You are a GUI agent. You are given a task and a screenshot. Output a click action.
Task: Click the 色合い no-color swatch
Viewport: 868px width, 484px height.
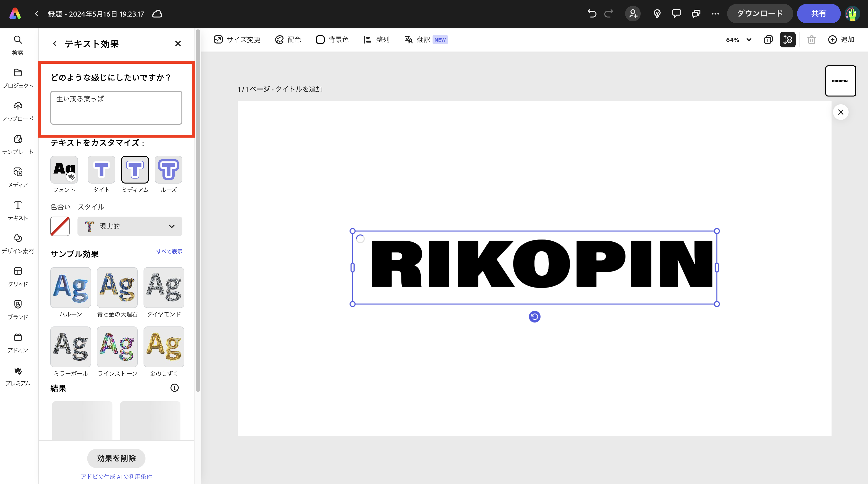click(x=60, y=226)
